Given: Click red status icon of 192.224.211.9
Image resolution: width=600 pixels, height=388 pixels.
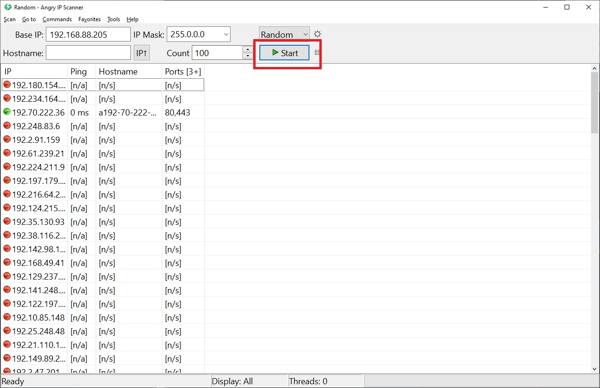Looking at the screenshot, I should [7, 166].
